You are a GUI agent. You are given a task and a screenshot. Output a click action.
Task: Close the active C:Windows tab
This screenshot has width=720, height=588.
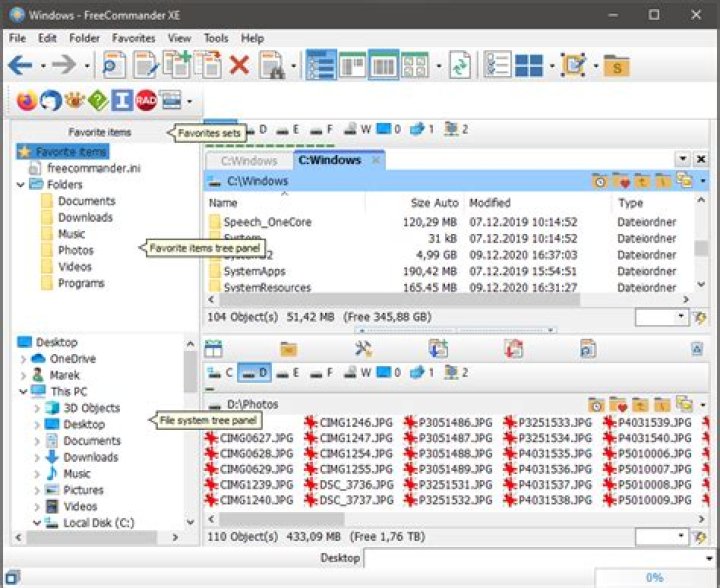tap(376, 160)
